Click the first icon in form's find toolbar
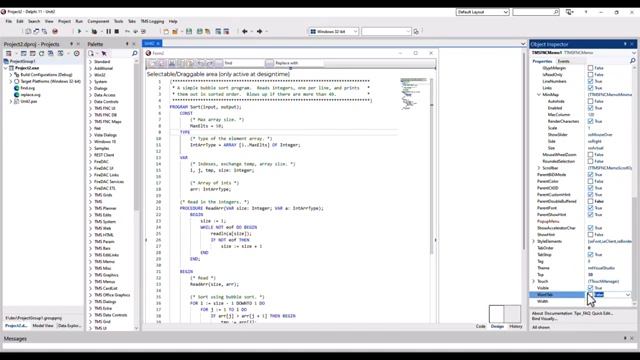Viewport: 640px width, 360px height. (153, 63)
